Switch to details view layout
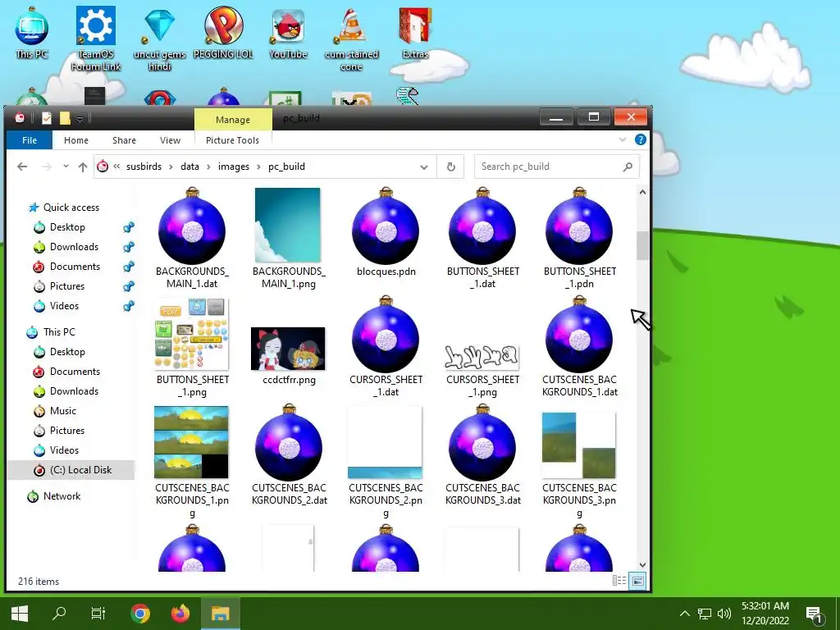Viewport: 840px width, 630px height. 619,581
